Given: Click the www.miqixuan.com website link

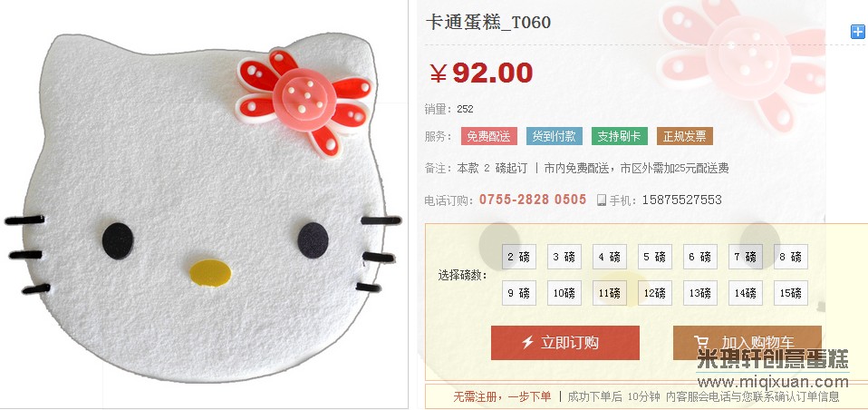Looking at the screenshot, I should point(773,381).
